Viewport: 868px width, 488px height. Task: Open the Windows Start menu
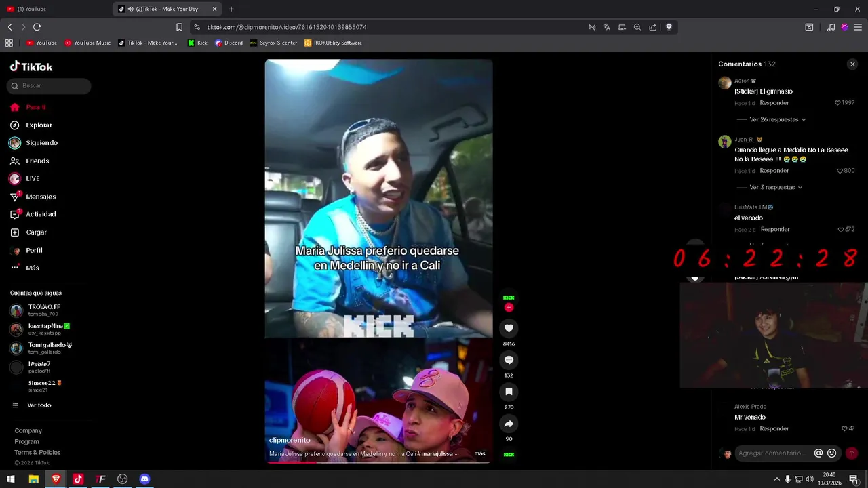pos(11,479)
